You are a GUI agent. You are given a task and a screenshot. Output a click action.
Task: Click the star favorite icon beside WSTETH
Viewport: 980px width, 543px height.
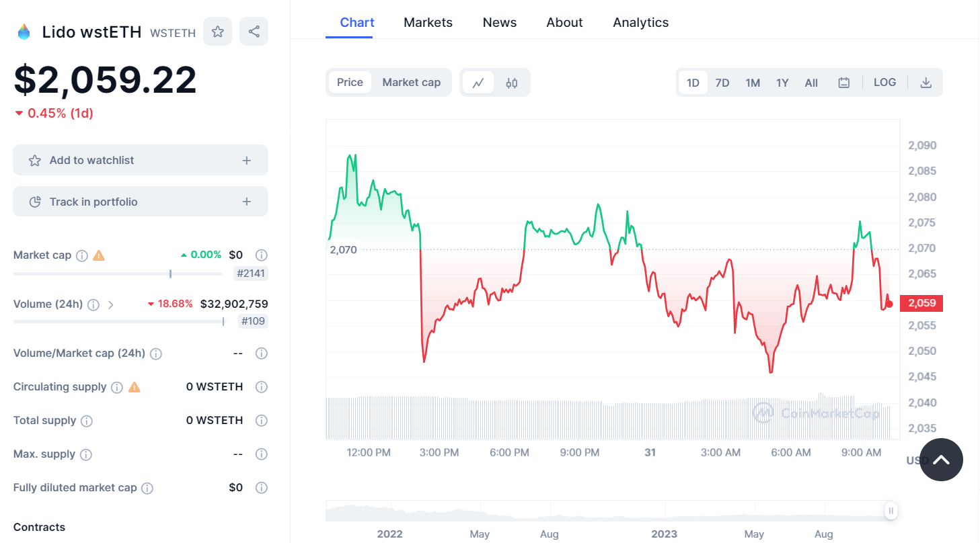[217, 32]
